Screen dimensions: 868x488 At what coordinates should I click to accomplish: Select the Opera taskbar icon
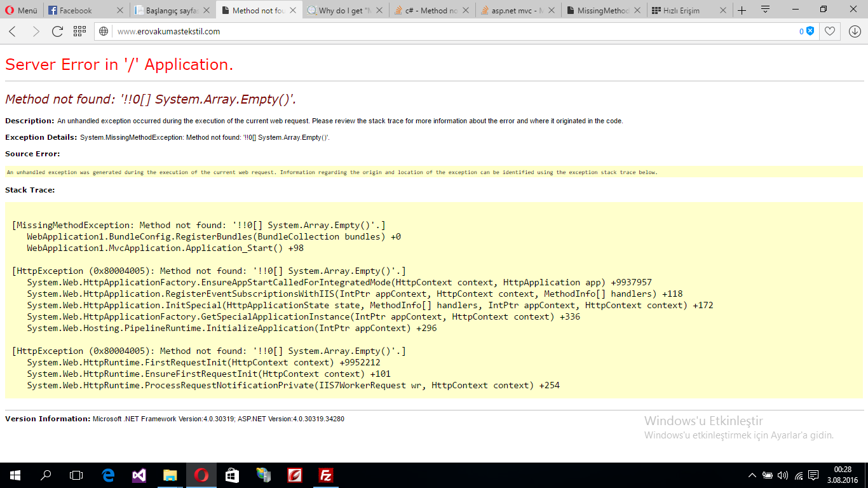[x=201, y=475]
